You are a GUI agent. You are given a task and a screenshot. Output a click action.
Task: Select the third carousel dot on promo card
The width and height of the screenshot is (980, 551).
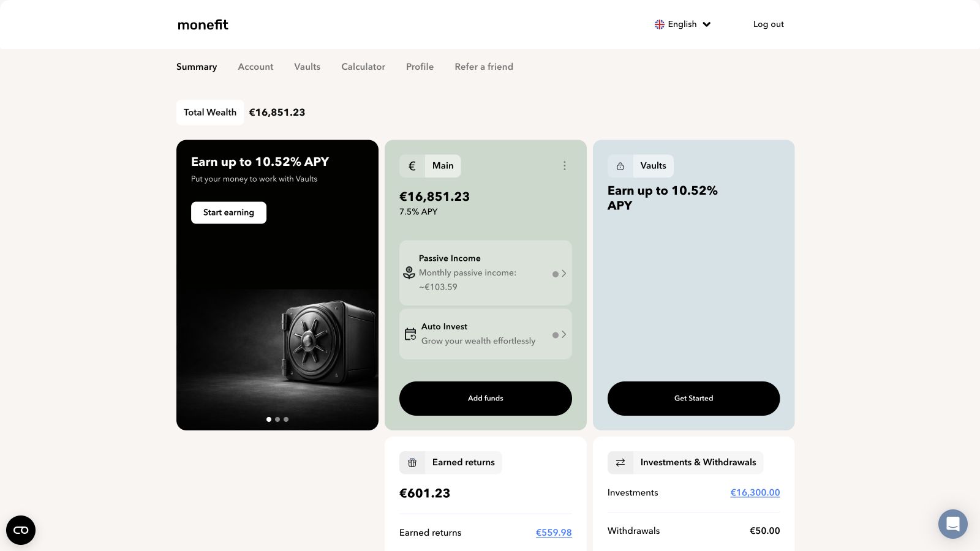[286, 419]
